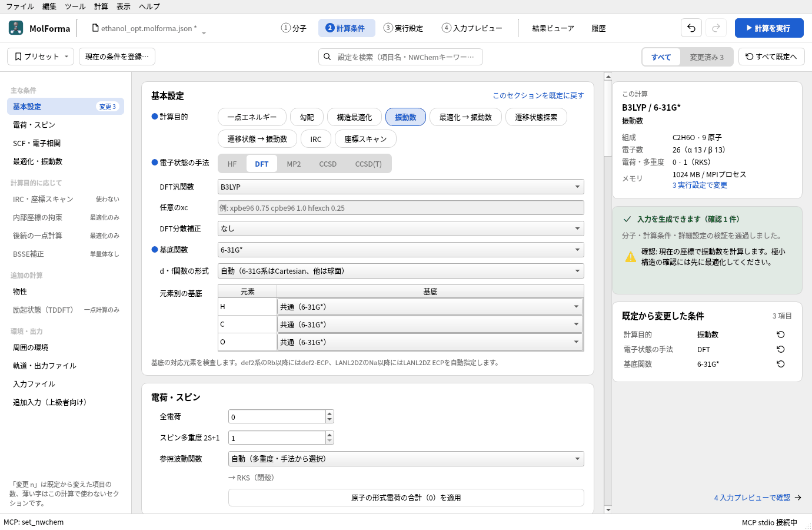Open the ファイル menu
This screenshot has width=812, height=530.
pyautogui.click(x=20, y=6)
